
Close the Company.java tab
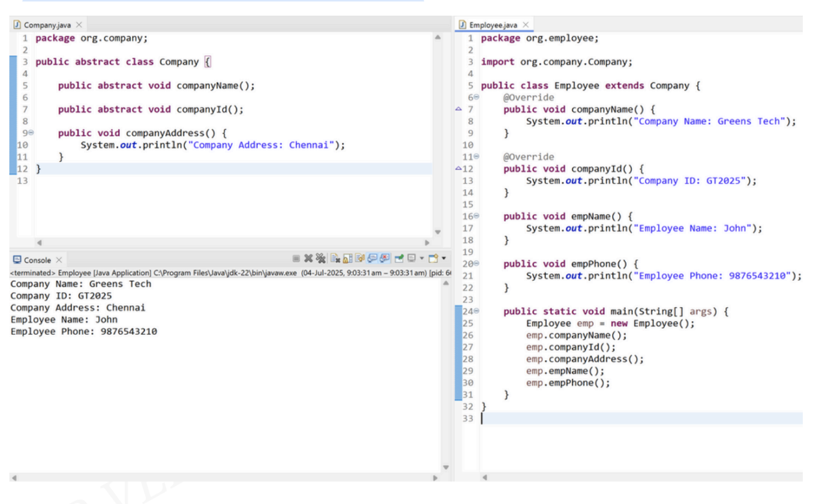point(79,24)
